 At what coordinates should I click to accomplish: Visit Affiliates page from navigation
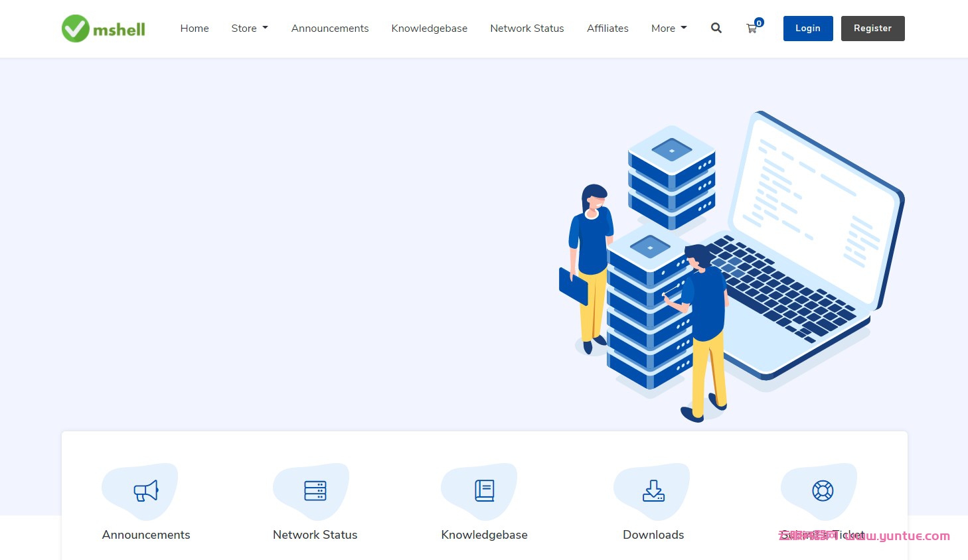pos(607,29)
